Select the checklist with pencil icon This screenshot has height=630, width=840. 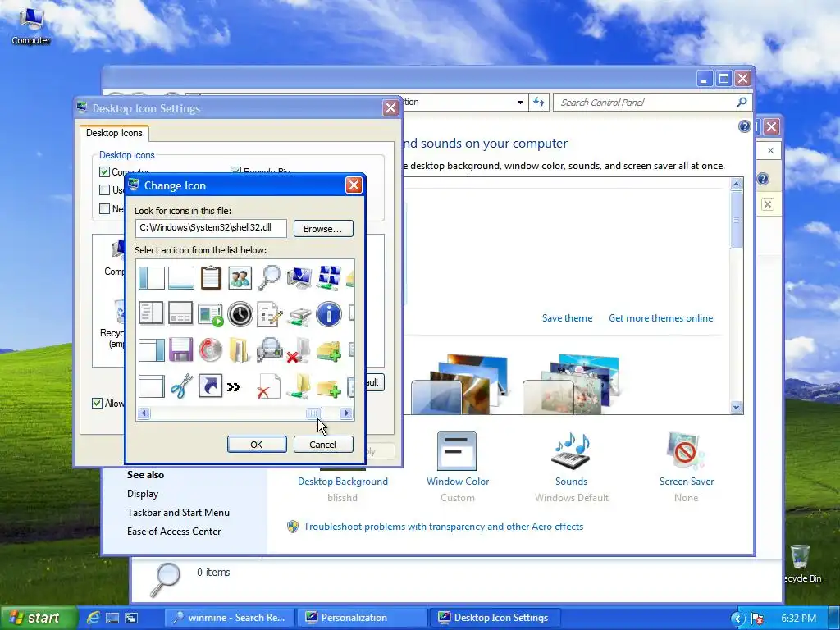(x=269, y=314)
